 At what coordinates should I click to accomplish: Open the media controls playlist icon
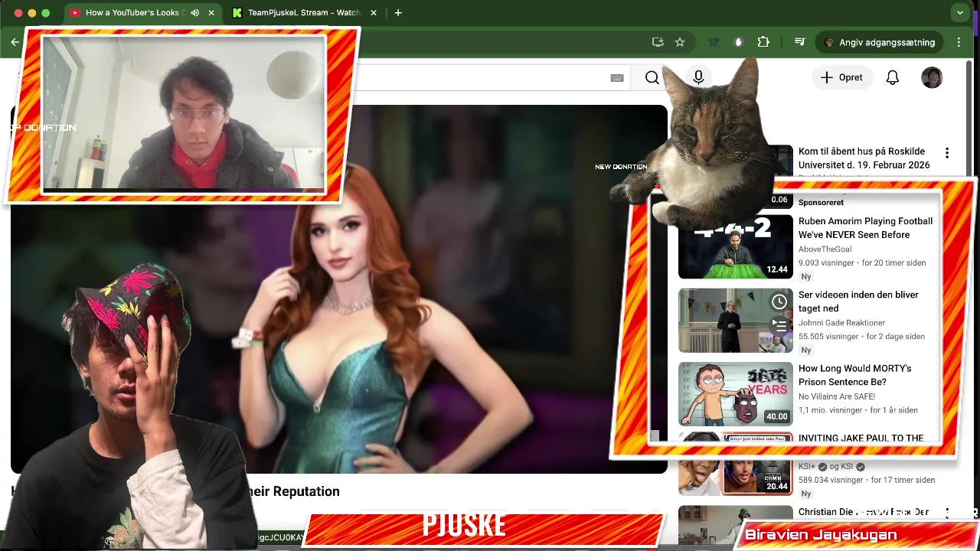tap(799, 42)
